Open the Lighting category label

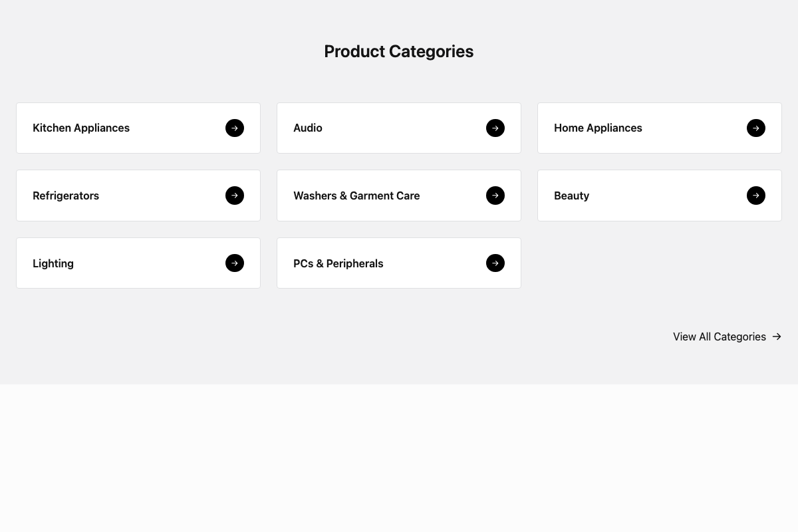click(53, 263)
